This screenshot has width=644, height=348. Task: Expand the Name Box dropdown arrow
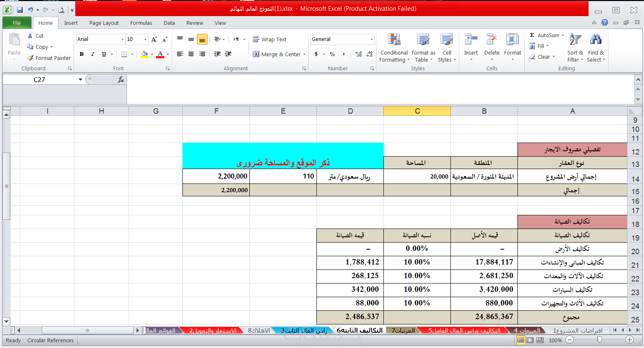pos(80,79)
